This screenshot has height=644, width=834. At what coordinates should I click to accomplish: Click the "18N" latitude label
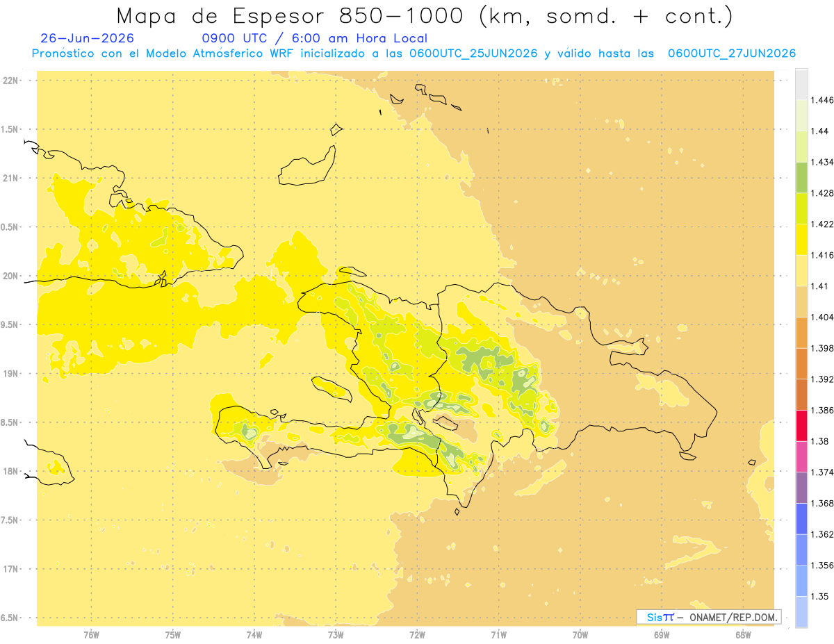[12, 471]
